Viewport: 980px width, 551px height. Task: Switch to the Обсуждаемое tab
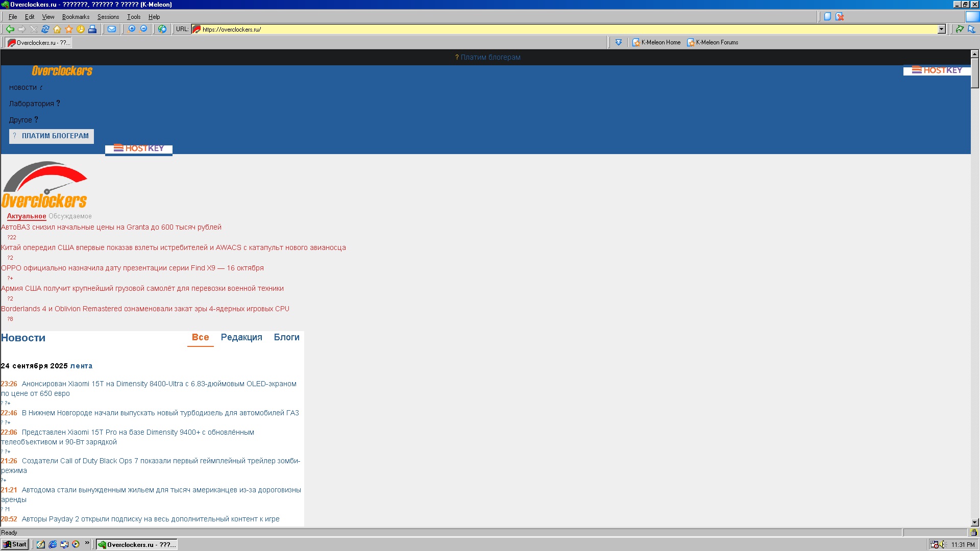click(70, 216)
